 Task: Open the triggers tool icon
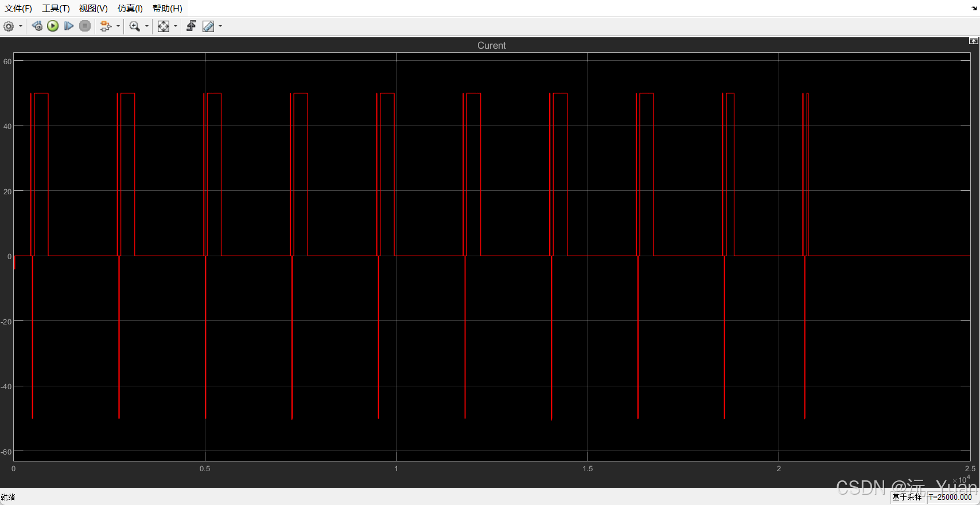point(192,26)
